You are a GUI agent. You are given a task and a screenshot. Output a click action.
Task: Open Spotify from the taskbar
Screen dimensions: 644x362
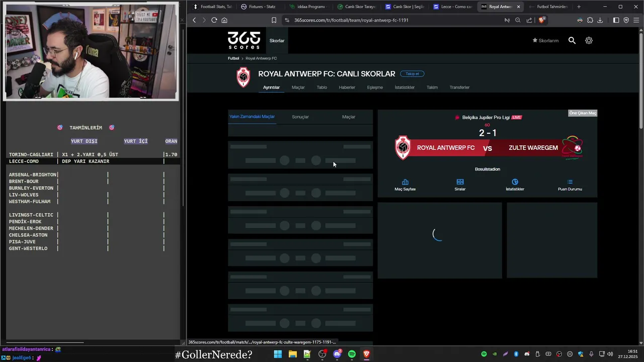[x=352, y=354]
